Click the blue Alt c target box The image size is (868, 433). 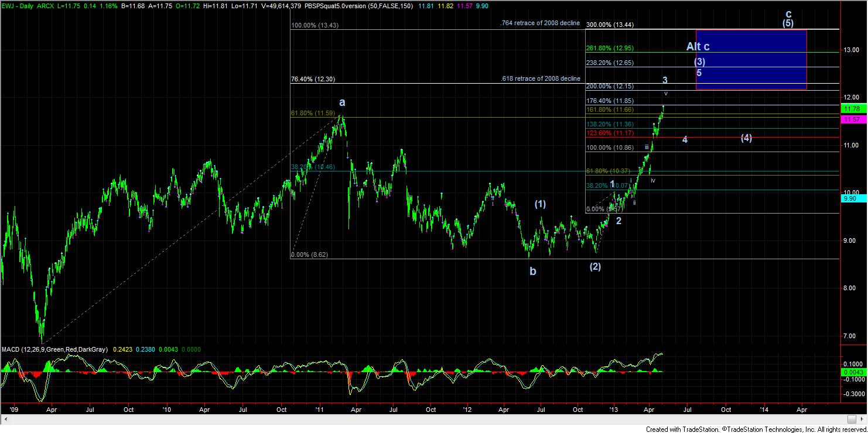(x=751, y=60)
